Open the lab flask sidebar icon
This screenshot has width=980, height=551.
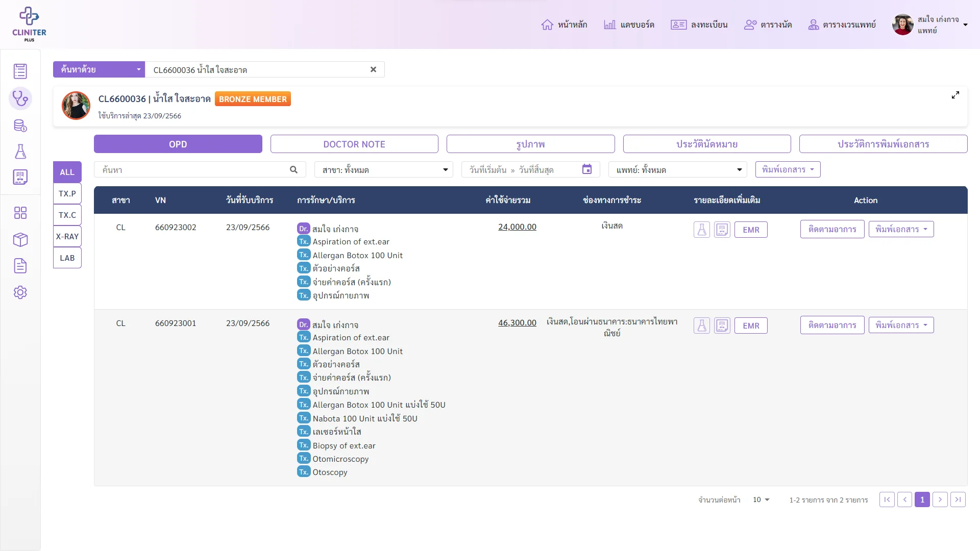coord(20,151)
